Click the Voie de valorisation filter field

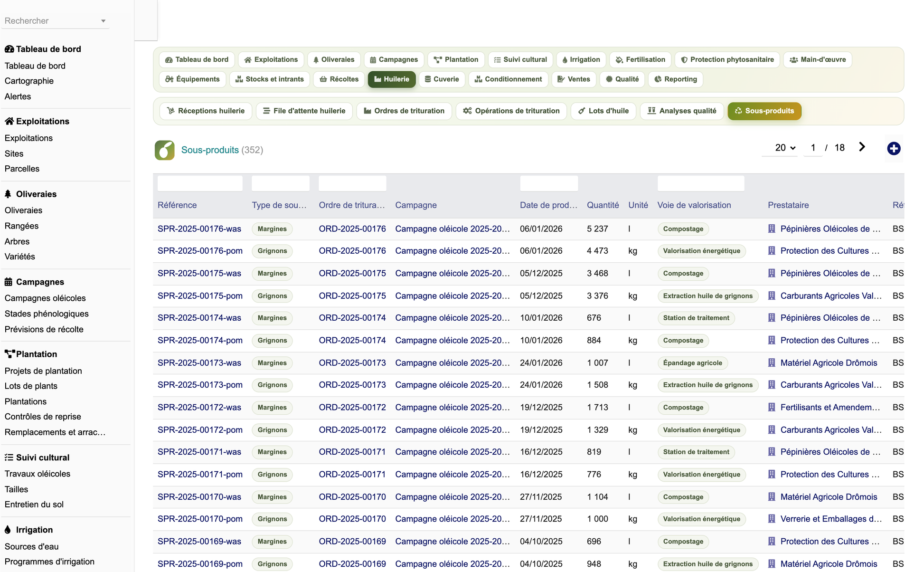point(701,183)
